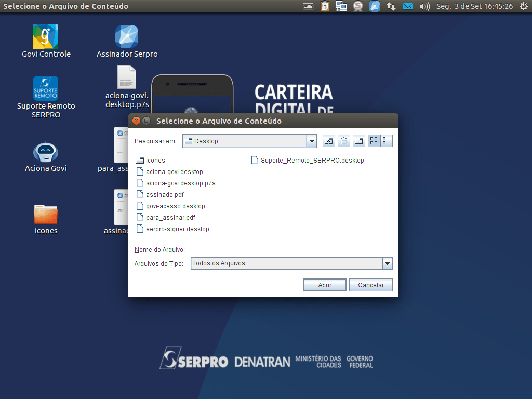The width and height of the screenshot is (532, 399).
Task: Click the Assinador Serpro tray icon
Action: 375,6
